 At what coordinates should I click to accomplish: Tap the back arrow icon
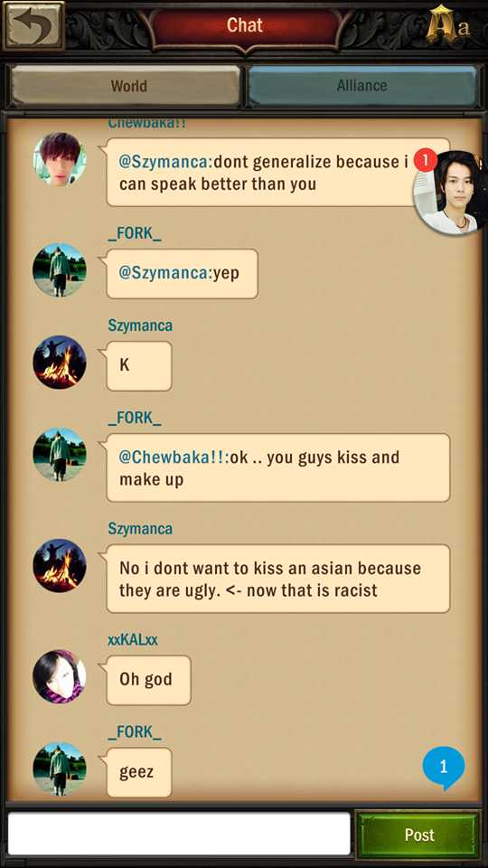click(x=33, y=25)
